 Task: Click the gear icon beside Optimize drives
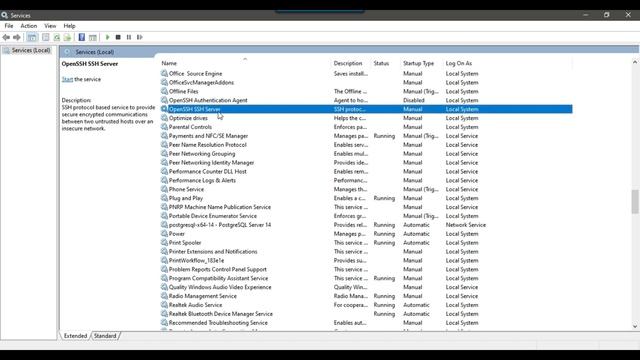[164, 118]
